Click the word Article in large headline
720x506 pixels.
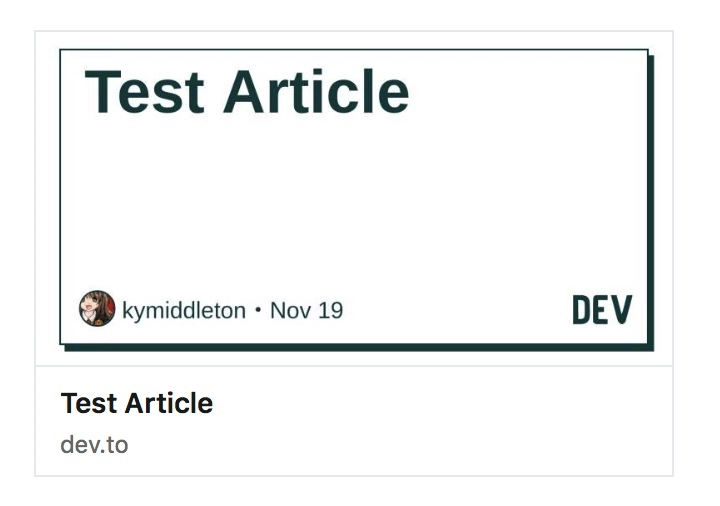(x=316, y=92)
